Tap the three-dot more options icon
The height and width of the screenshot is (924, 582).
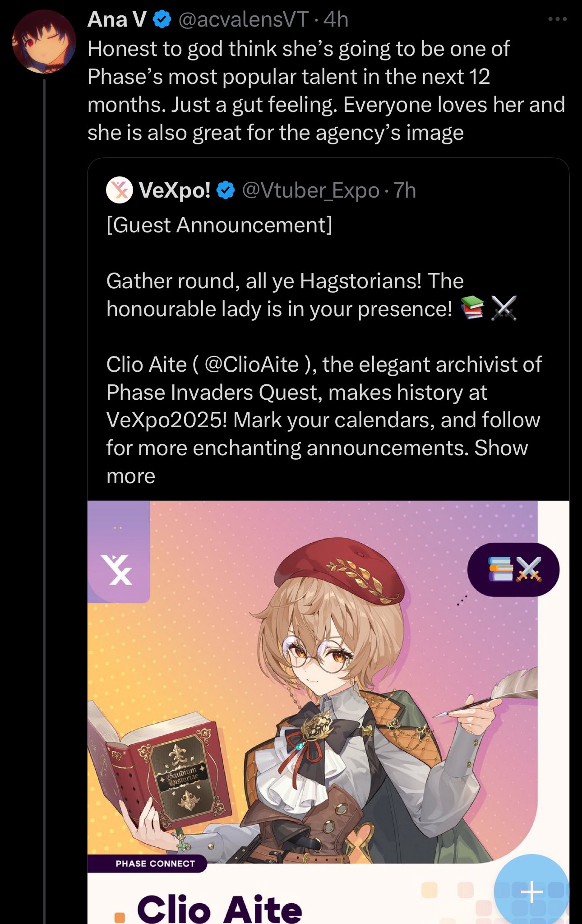point(557,19)
